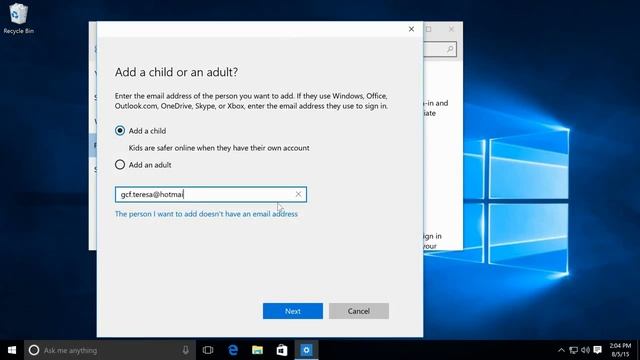640x360 pixels.
Task: Close the Settings window behind the dialog
Action: pos(451,29)
